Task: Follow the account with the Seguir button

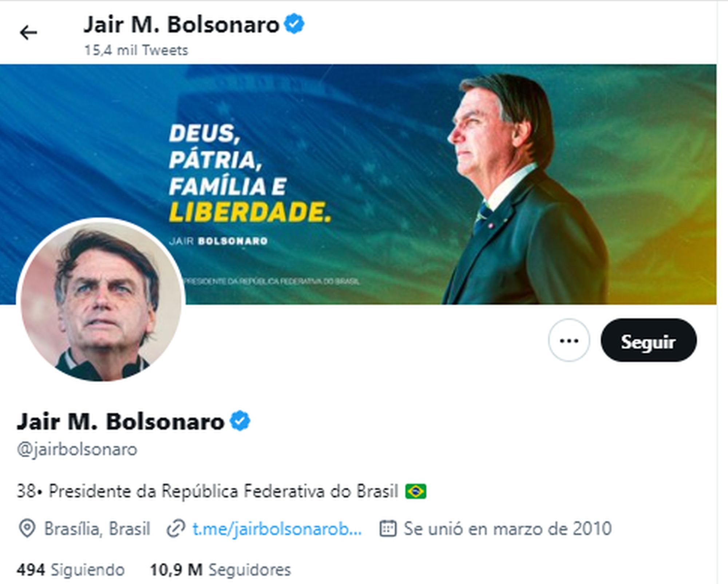Action: (x=648, y=340)
